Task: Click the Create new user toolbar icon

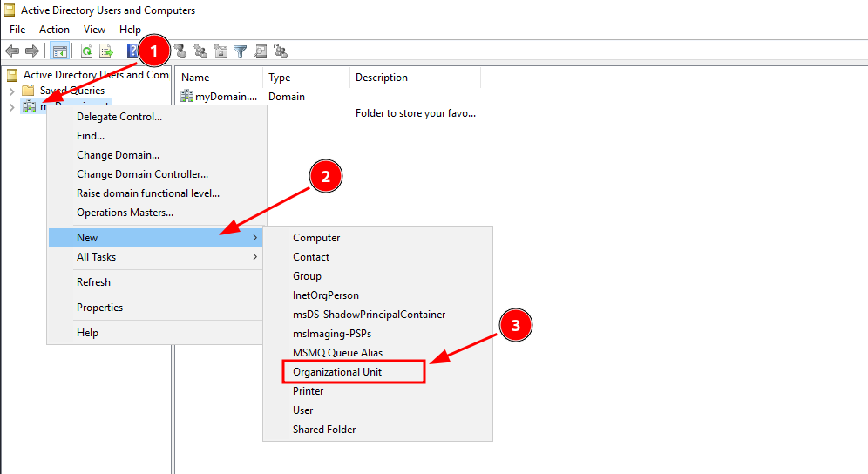Action: tap(180, 51)
